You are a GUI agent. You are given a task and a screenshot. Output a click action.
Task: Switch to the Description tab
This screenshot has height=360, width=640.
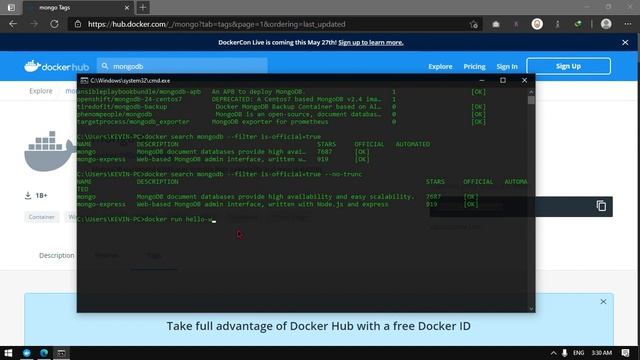tap(57, 256)
